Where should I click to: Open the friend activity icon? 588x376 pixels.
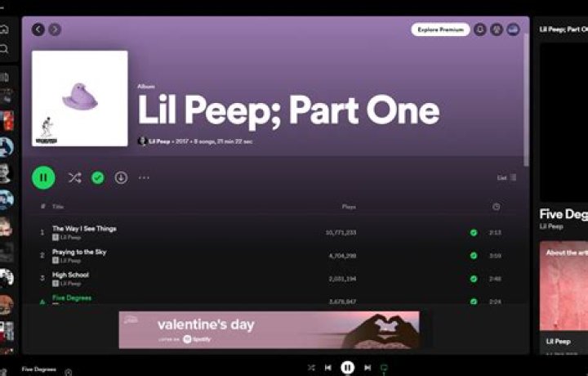(x=497, y=29)
